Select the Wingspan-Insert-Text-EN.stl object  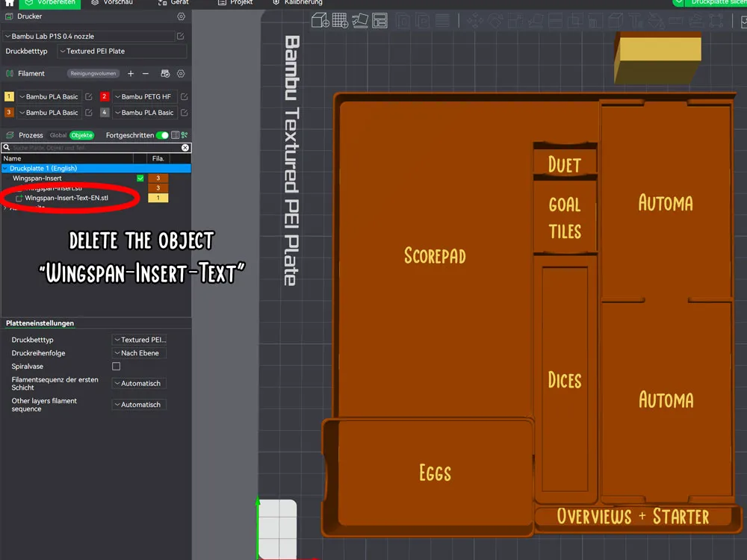pos(66,198)
